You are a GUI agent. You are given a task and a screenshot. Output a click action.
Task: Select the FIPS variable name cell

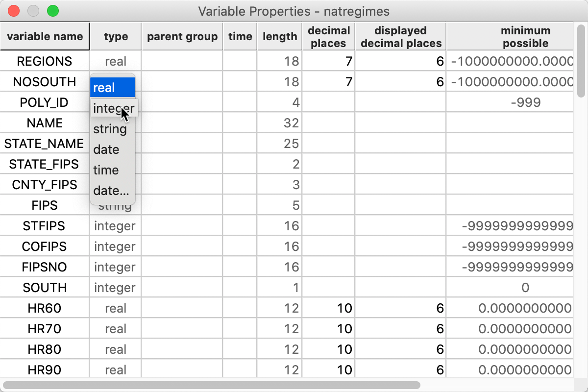tap(45, 205)
